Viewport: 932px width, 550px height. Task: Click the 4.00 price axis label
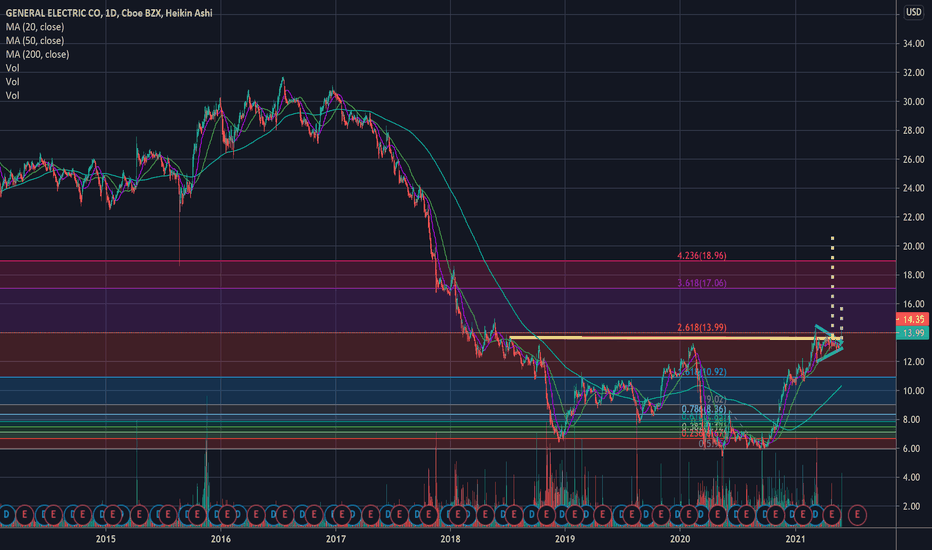(912, 477)
